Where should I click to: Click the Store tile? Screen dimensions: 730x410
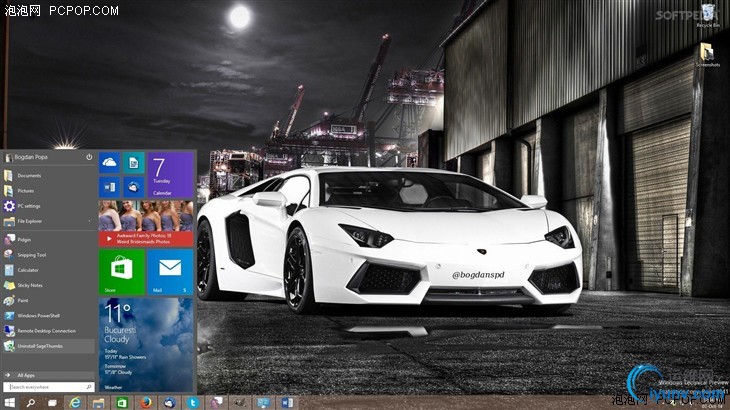[121, 271]
